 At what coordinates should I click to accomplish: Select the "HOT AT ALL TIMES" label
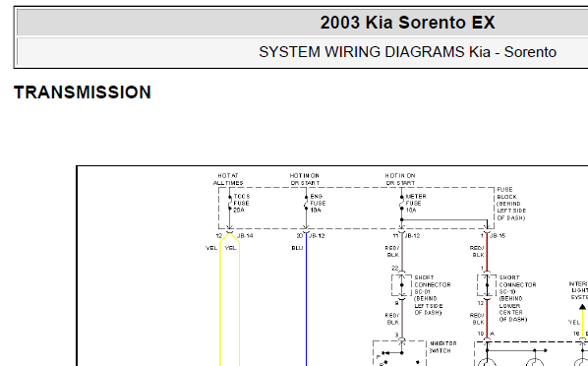(x=228, y=179)
